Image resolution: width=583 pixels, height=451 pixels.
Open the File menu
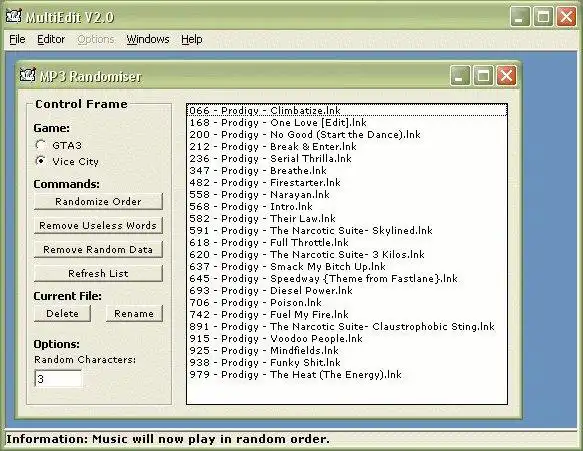[17, 39]
